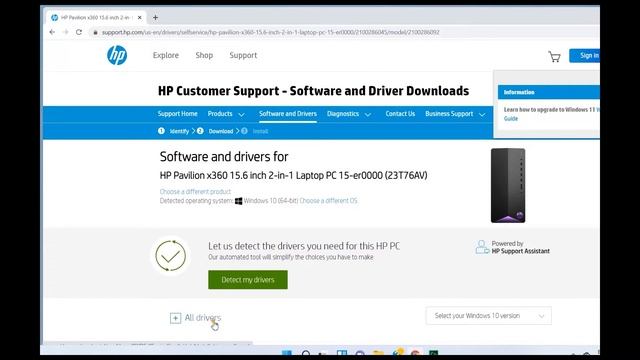Open Contact Us page
640x360 pixels.
[x=400, y=114]
